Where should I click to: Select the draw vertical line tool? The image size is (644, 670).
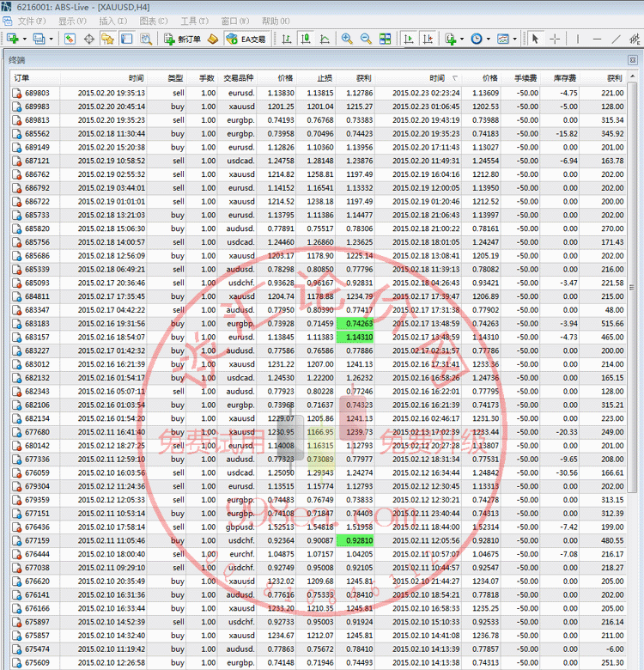pos(579,39)
